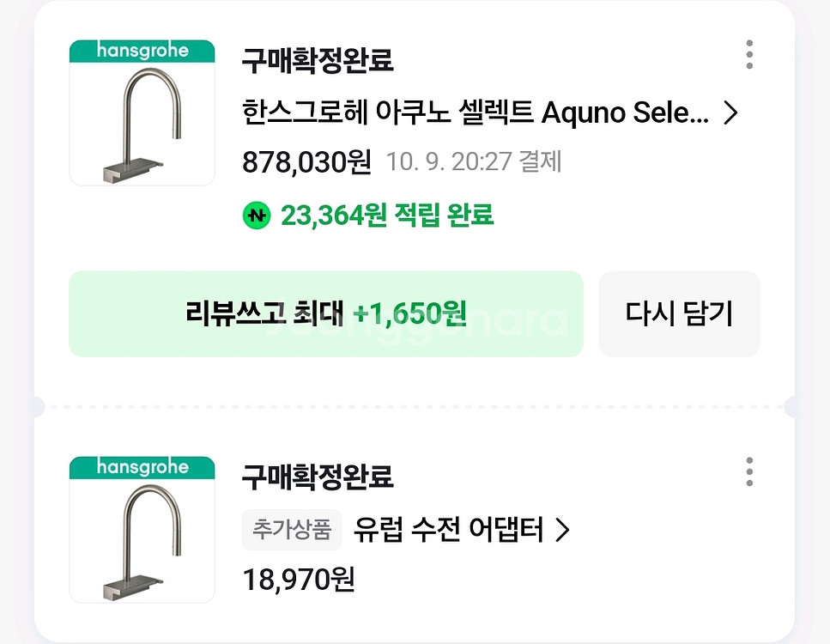Open the more options menu for the adapter order
Screen dimensions: 830x644
coord(749,471)
